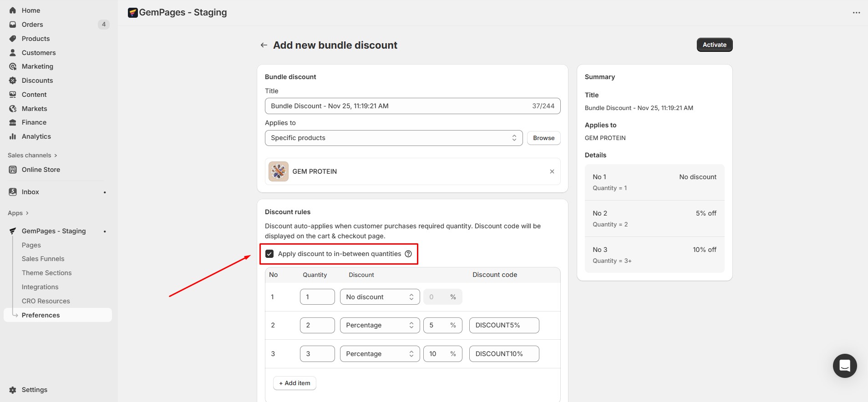Viewport: 868px width, 402px height.
Task: Open the chat support bubble icon
Action: [x=844, y=366]
